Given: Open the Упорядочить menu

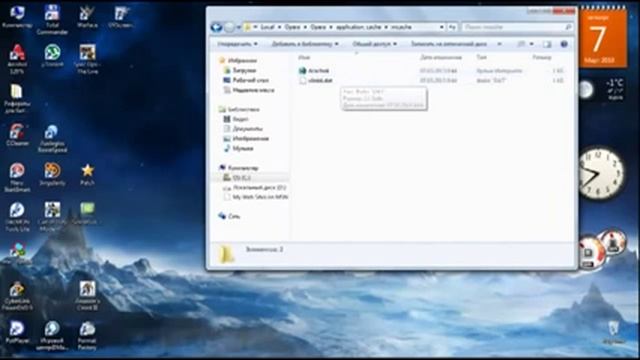Looking at the screenshot, I should click(x=237, y=44).
